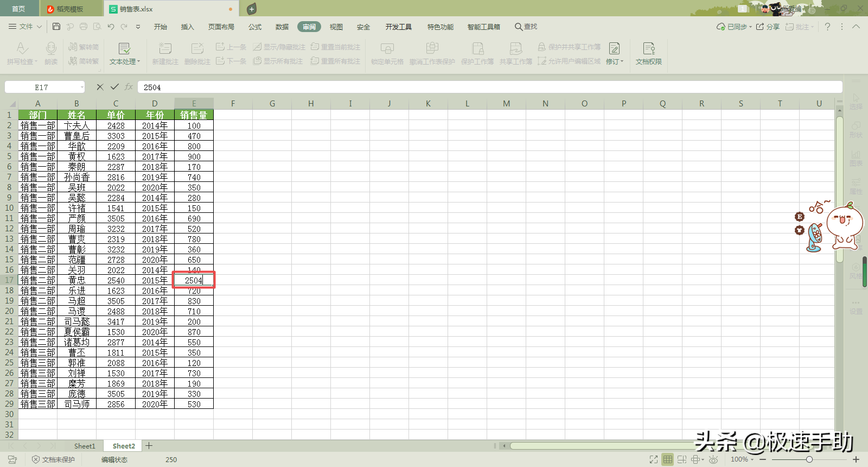The height and width of the screenshot is (467, 868).
Task: Adjust the zoom slider handle
Action: point(809,459)
